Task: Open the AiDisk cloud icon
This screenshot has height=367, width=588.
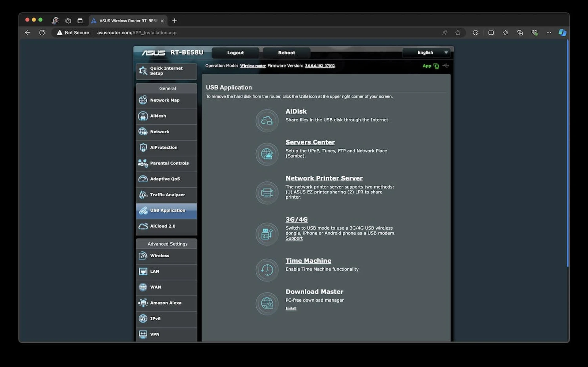Action: pos(267,121)
